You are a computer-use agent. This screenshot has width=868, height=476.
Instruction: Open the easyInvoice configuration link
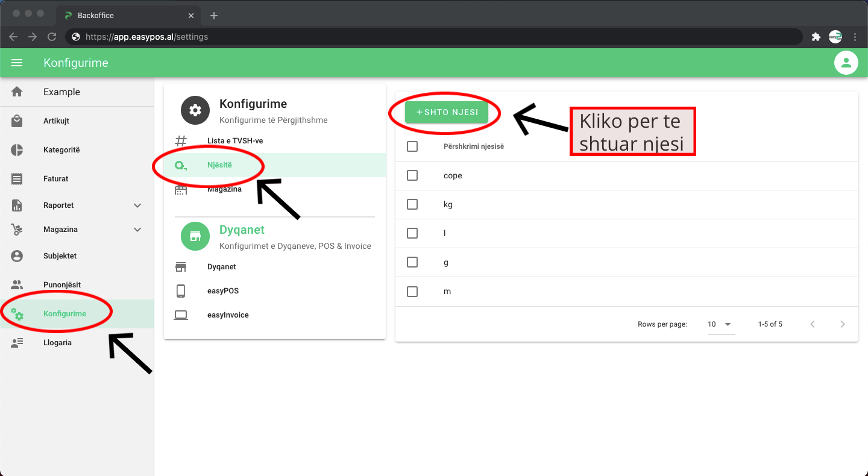228,315
